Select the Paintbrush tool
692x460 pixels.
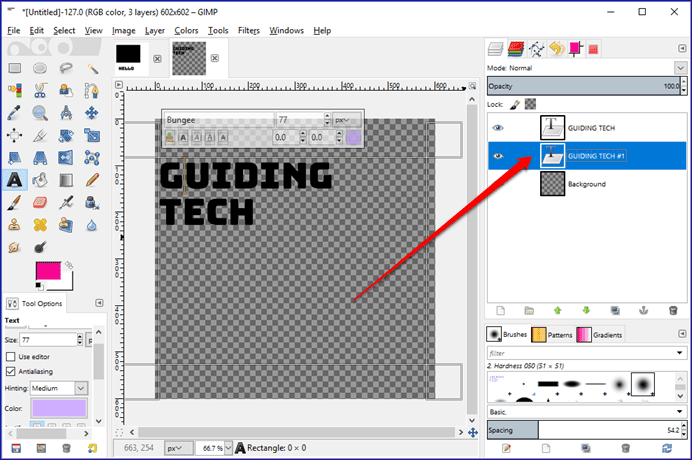point(15,203)
